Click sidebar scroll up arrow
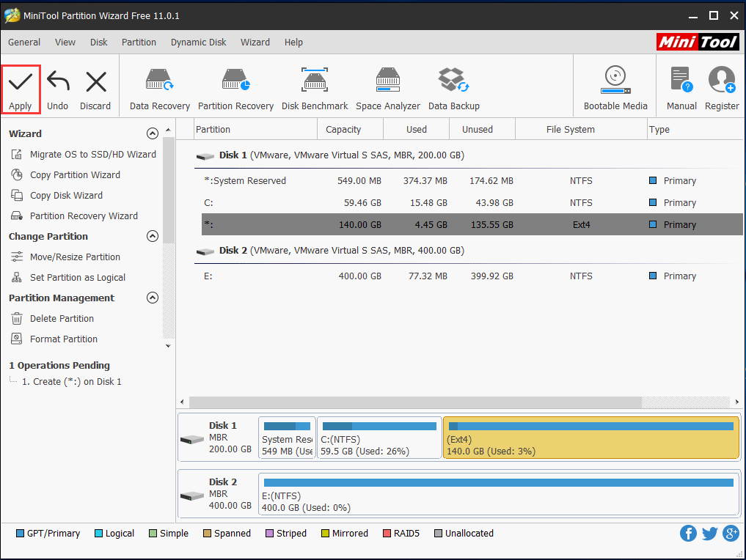Viewport: 746px width, 560px height. click(x=168, y=130)
